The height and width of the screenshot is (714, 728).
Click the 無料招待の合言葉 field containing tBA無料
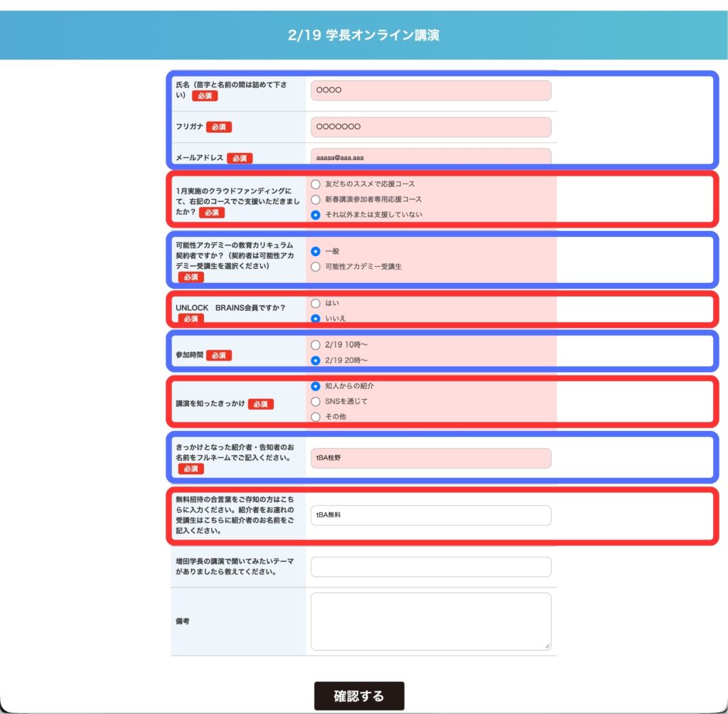pyautogui.click(x=430, y=515)
